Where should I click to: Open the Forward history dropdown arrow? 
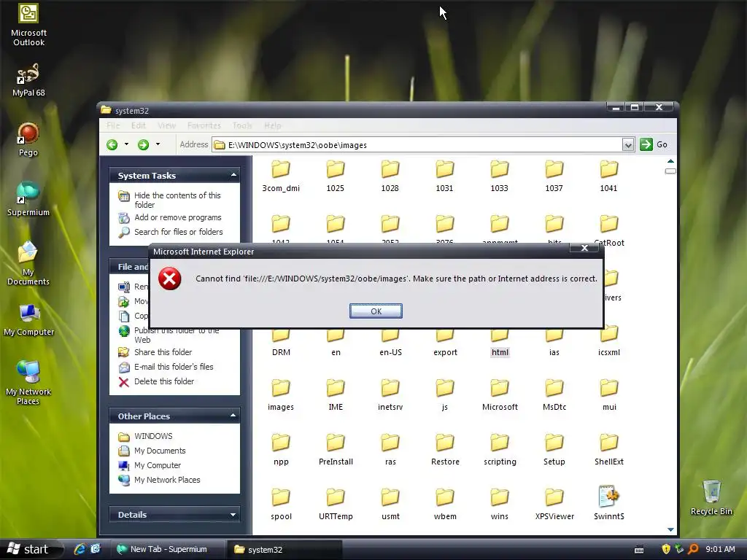click(158, 144)
